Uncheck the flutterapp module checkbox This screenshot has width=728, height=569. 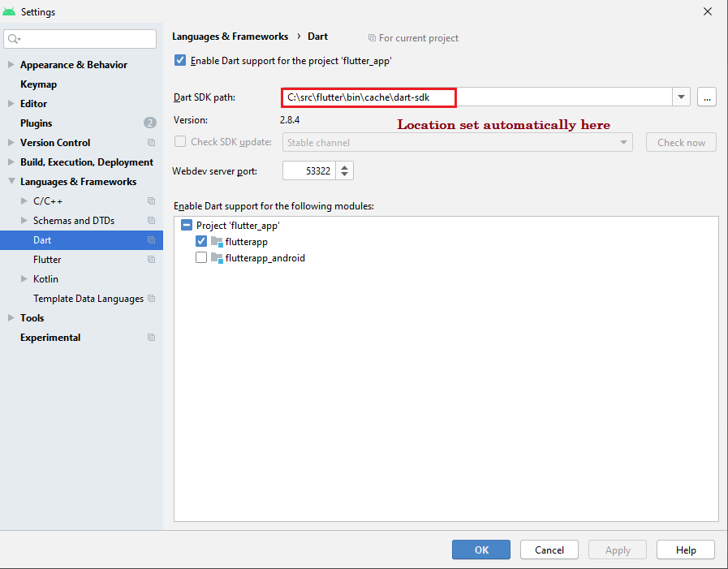(201, 242)
